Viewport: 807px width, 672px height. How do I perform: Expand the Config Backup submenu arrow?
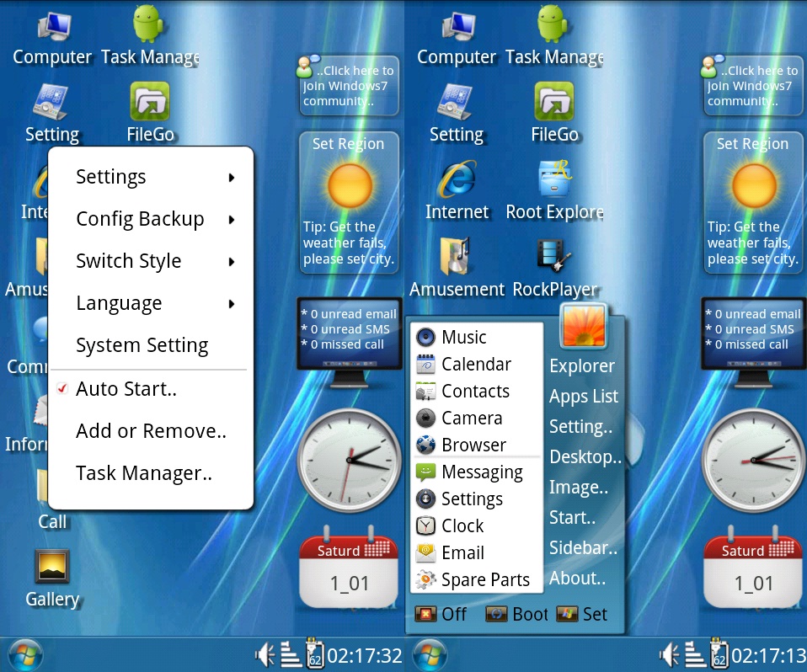[232, 220]
